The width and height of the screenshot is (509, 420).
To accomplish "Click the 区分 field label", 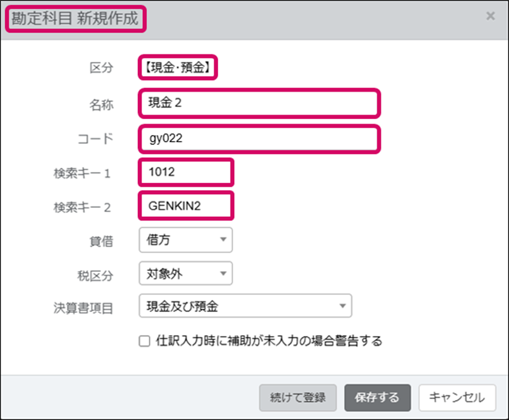I will point(101,68).
